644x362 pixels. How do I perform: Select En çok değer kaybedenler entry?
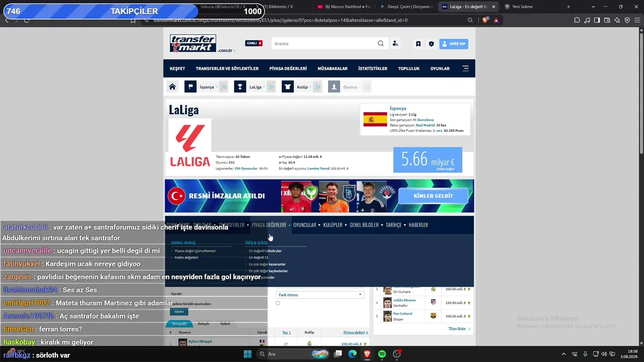(268, 270)
